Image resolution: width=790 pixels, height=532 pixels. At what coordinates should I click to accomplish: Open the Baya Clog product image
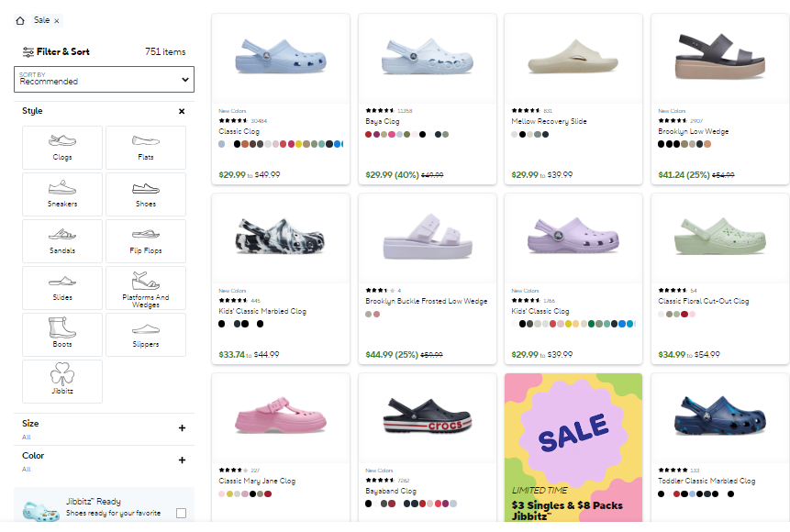click(x=428, y=58)
